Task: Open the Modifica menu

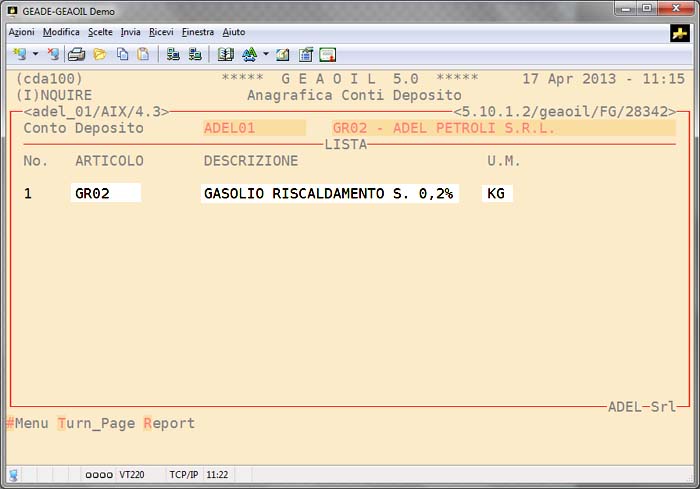Action: tap(61, 32)
